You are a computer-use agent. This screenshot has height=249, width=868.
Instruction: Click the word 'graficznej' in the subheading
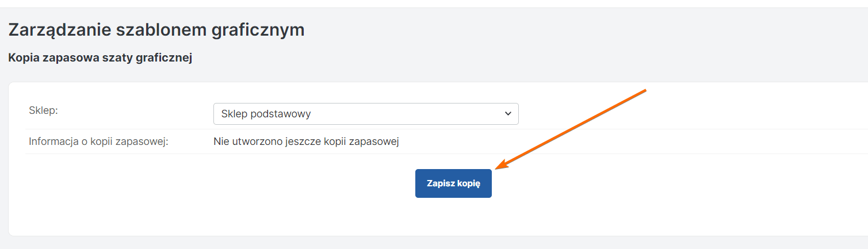click(x=165, y=58)
